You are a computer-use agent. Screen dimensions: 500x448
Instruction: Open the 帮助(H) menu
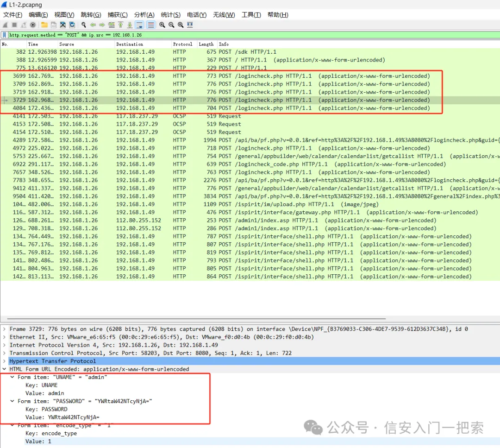coord(278,15)
